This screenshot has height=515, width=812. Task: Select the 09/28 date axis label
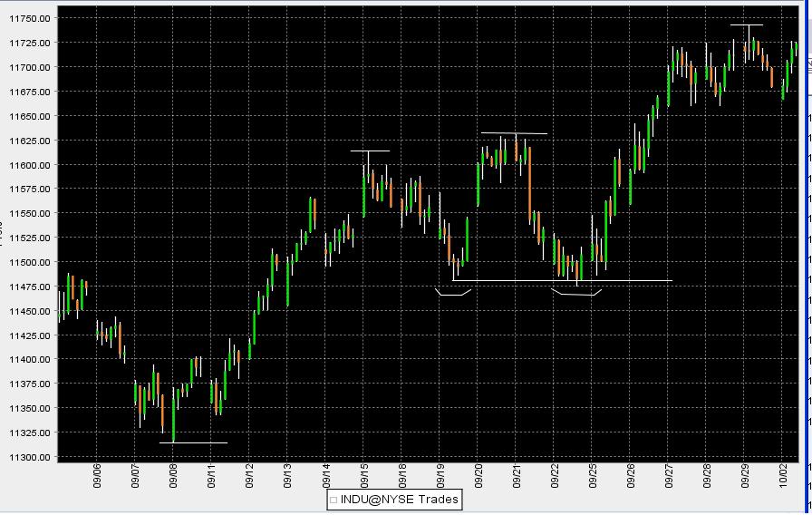click(707, 477)
